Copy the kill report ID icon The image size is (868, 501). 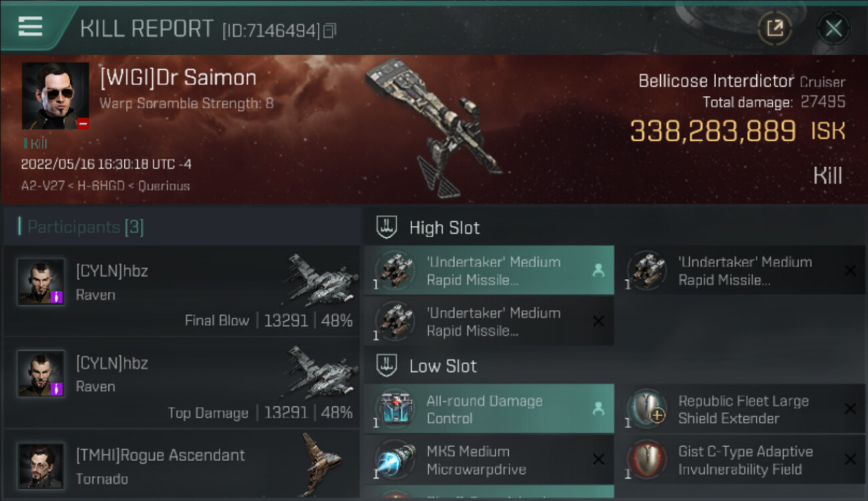point(330,31)
